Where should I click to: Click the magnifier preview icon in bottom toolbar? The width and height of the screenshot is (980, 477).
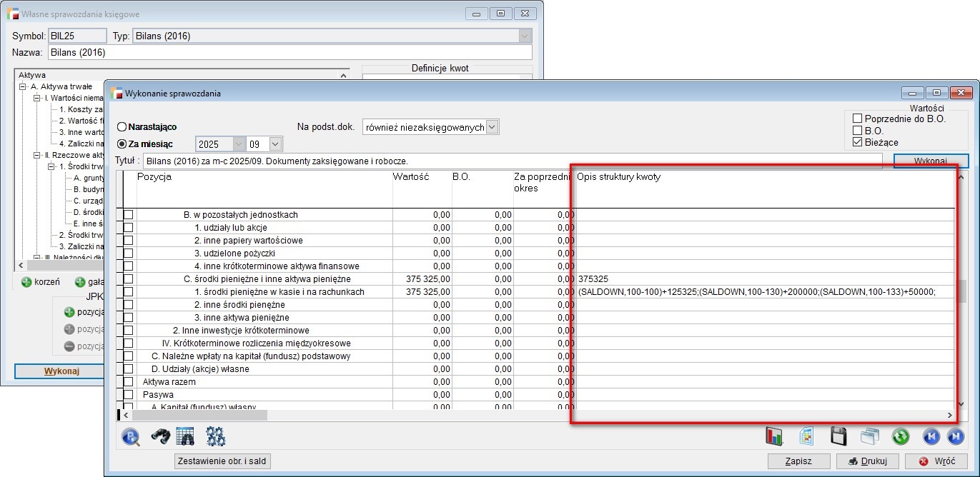pyautogui.click(x=131, y=436)
